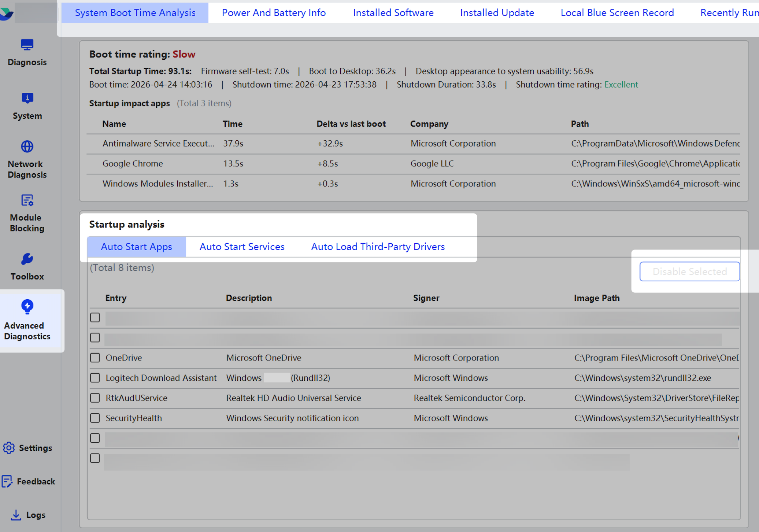The width and height of the screenshot is (759, 532).
Task: Open the System info icon
Action: (x=27, y=98)
